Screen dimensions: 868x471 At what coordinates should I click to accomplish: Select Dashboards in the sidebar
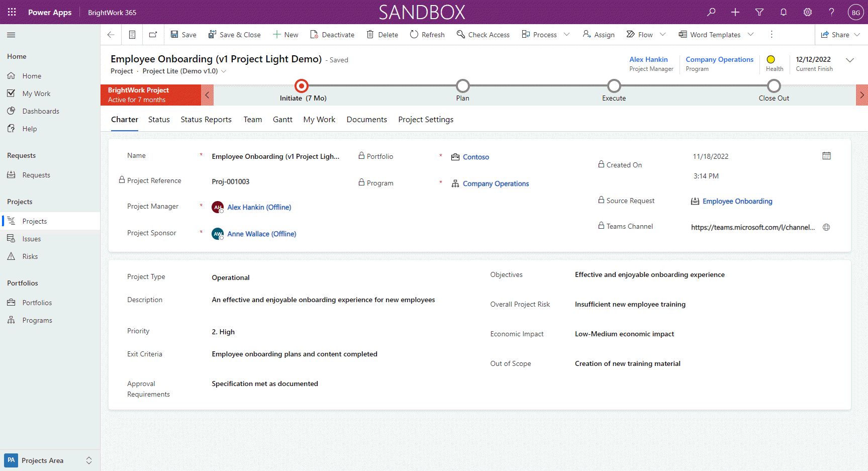pos(40,111)
